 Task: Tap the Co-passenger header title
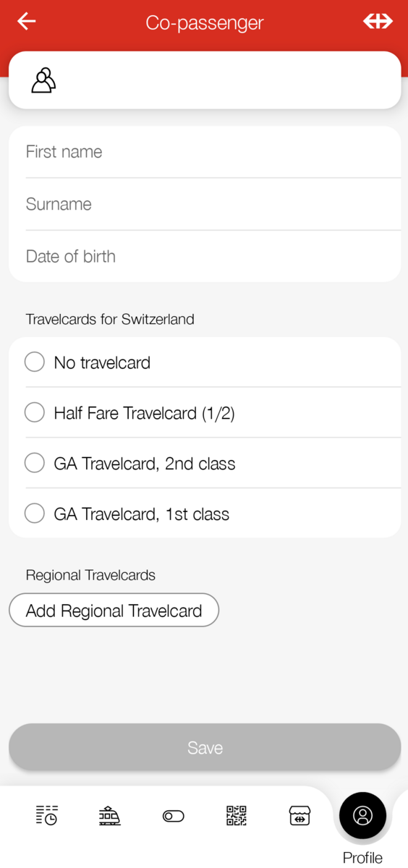click(x=205, y=22)
